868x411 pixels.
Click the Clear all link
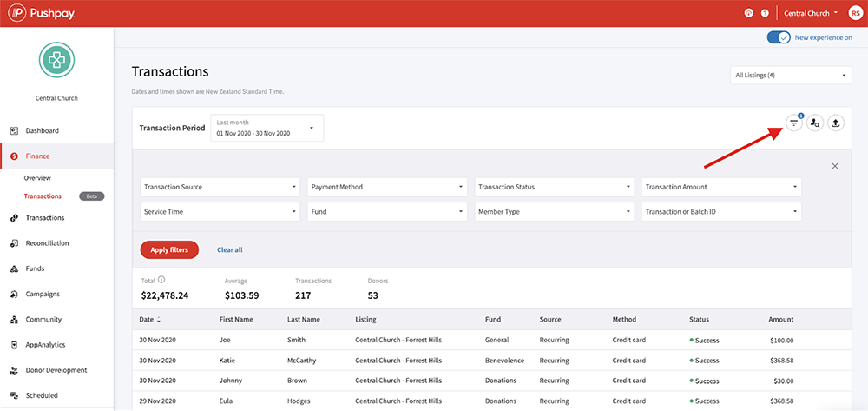tap(230, 249)
